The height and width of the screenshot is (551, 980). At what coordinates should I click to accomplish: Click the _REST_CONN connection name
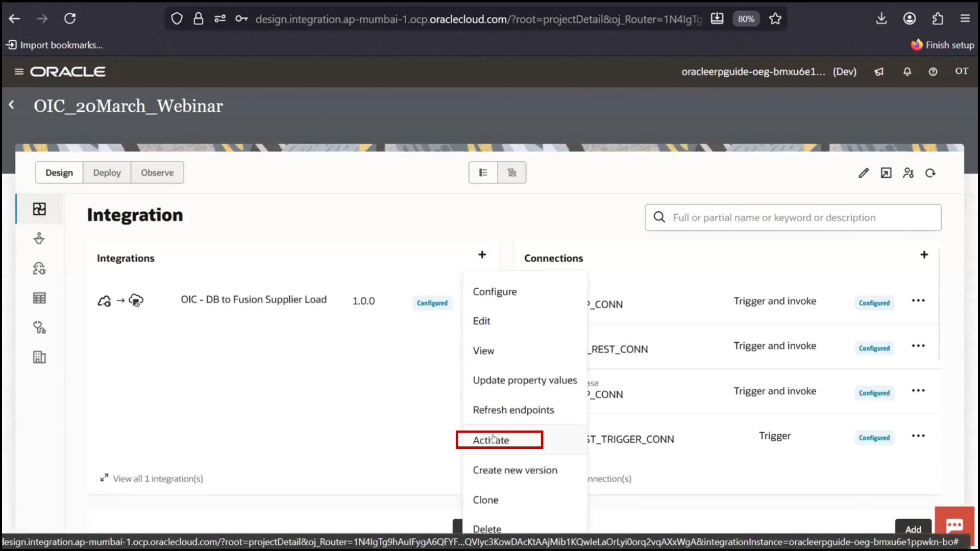618,349
